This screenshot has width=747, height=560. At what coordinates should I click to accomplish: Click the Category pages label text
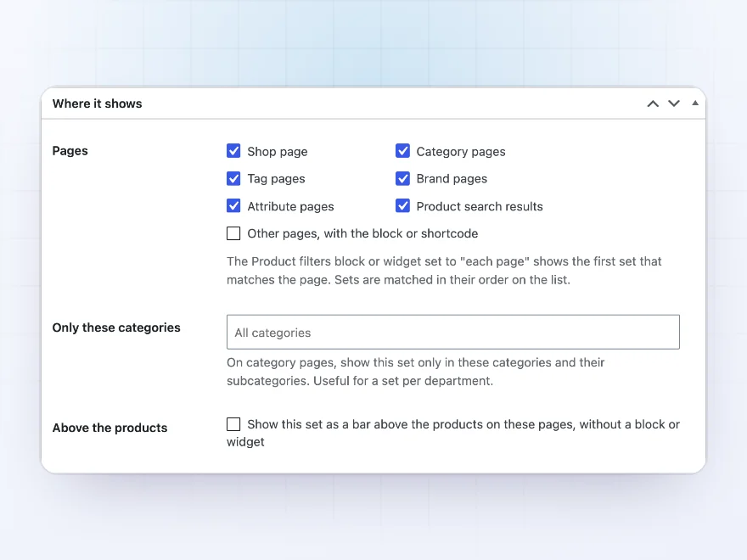[x=461, y=152]
